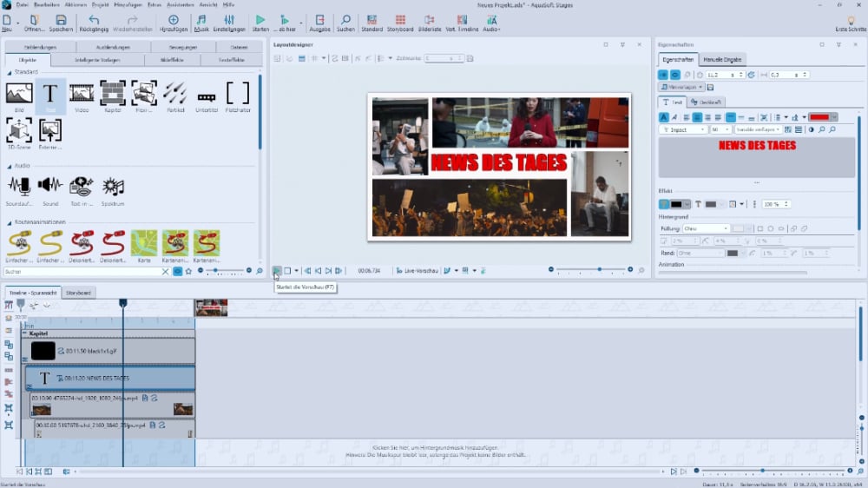868x488 pixels.
Task: Toggle center text alignment
Action: pos(697,117)
